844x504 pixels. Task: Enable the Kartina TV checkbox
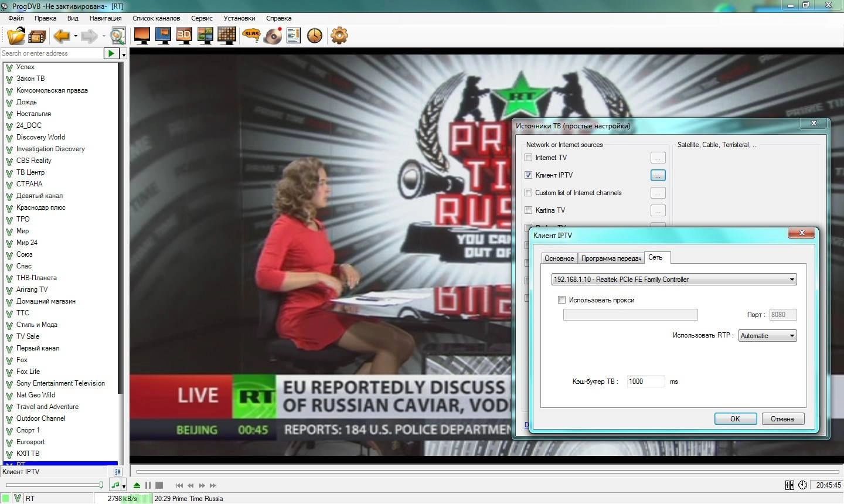click(529, 210)
